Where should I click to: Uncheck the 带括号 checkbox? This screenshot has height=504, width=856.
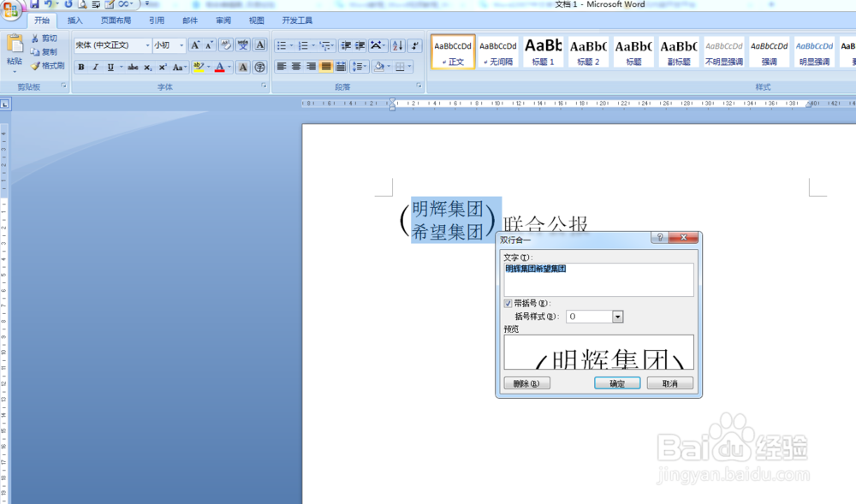click(508, 303)
